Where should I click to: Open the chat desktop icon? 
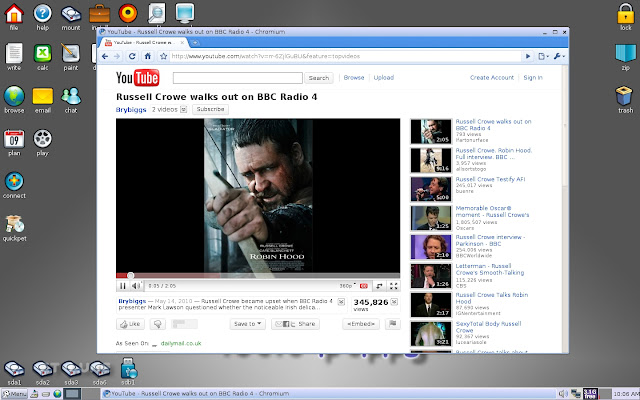pyautogui.click(x=71, y=96)
